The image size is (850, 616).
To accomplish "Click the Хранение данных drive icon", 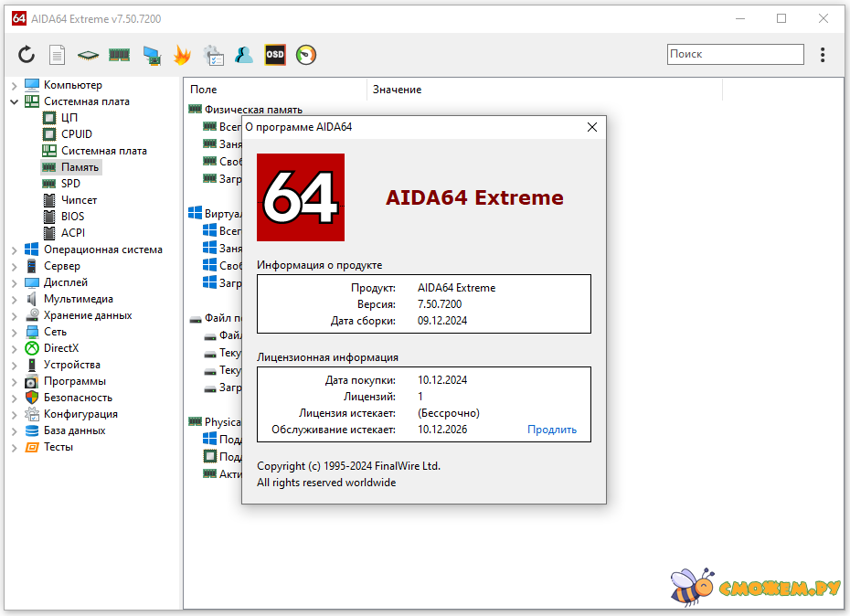I will 32,315.
